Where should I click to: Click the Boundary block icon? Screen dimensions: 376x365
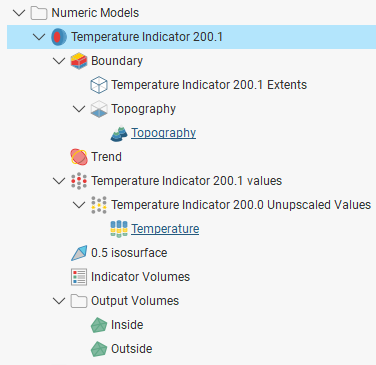pos(79,61)
